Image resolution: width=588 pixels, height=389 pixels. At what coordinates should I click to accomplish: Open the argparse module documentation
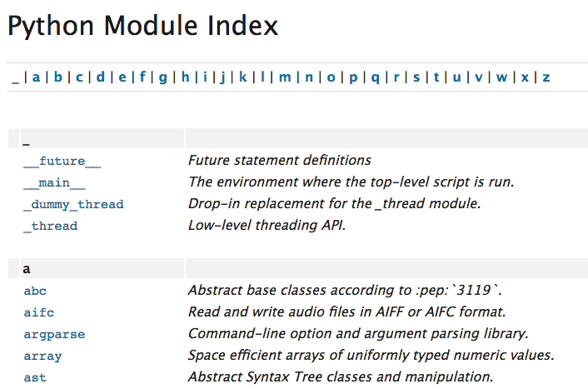pyautogui.click(x=54, y=334)
